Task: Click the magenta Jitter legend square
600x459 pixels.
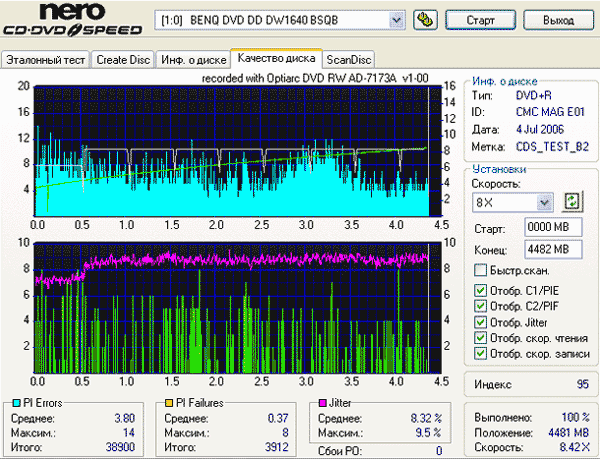Action: (323, 403)
